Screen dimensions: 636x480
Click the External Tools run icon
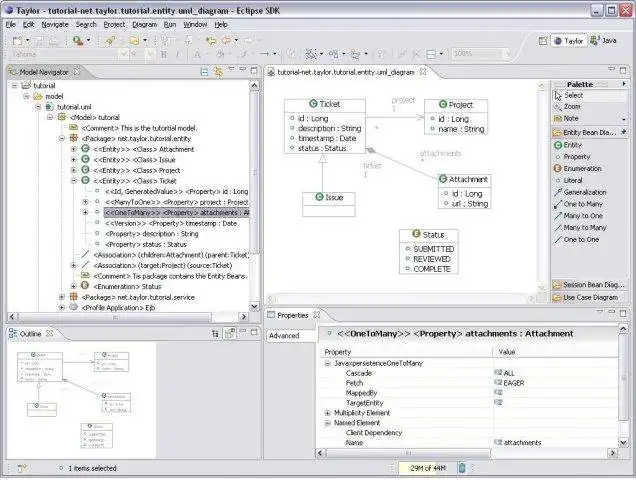point(78,41)
